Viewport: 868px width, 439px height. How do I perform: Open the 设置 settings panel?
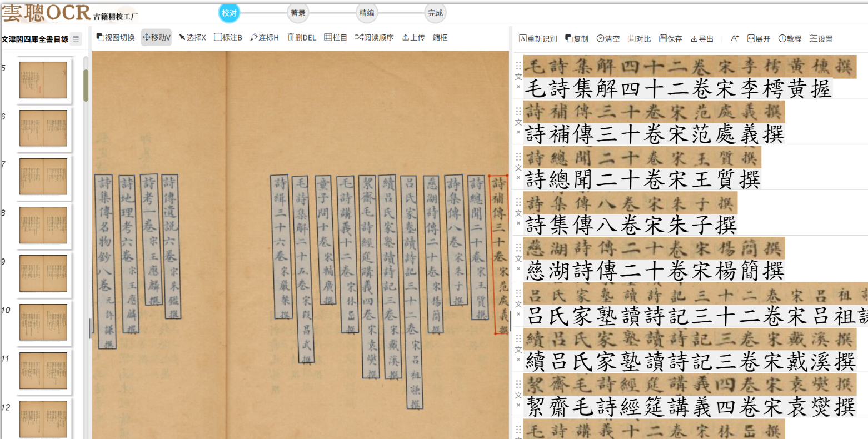[821, 38]
